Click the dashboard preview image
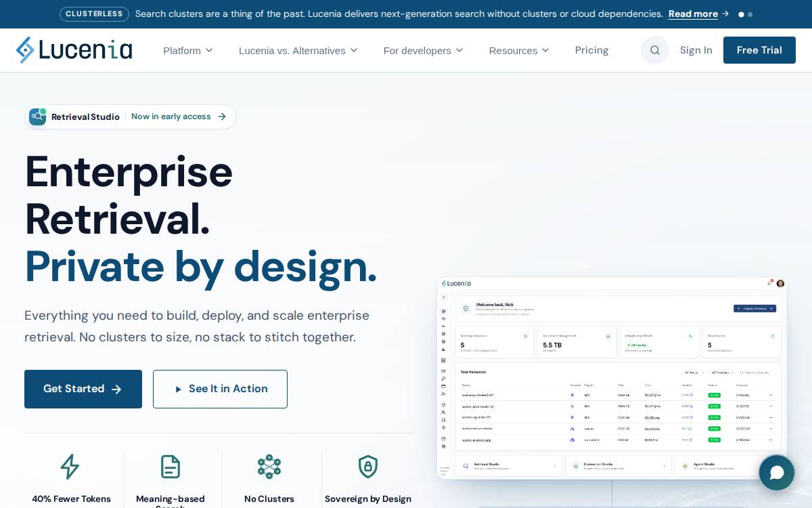The height and width of the screenshot is (508, 812). [x=612, y=377]
